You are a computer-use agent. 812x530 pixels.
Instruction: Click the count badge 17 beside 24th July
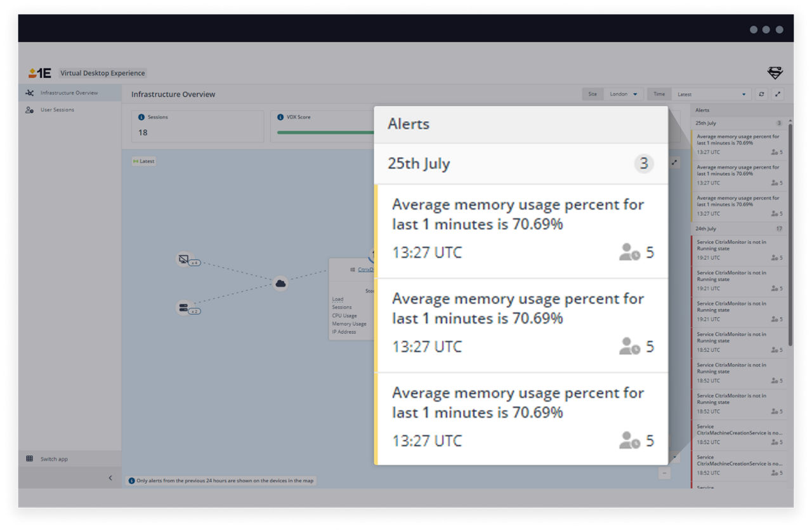(779, 229)
